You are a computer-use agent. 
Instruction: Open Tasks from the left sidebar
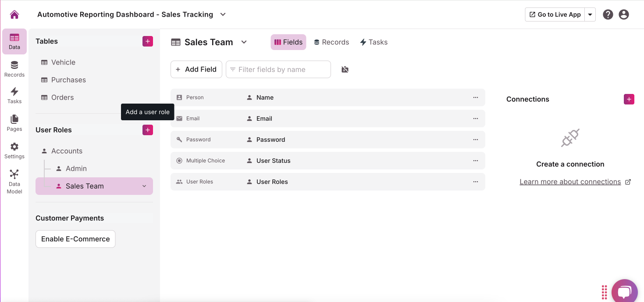[14, 95]
